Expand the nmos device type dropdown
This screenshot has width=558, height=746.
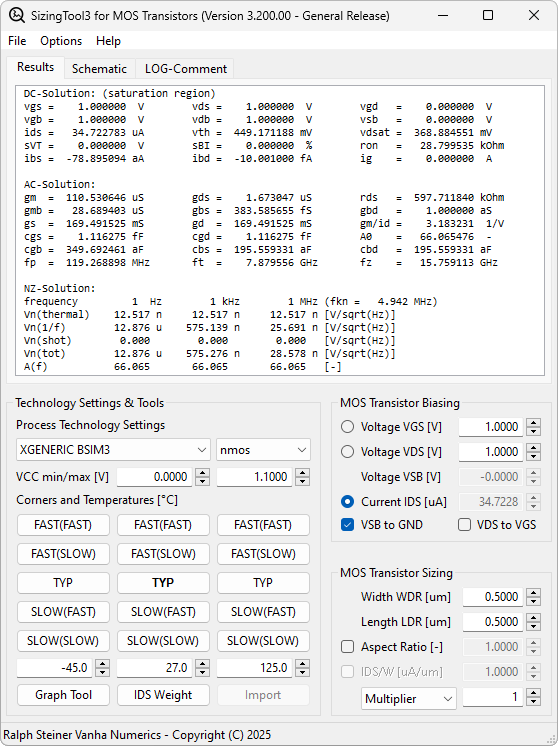[x=264, y=450]
